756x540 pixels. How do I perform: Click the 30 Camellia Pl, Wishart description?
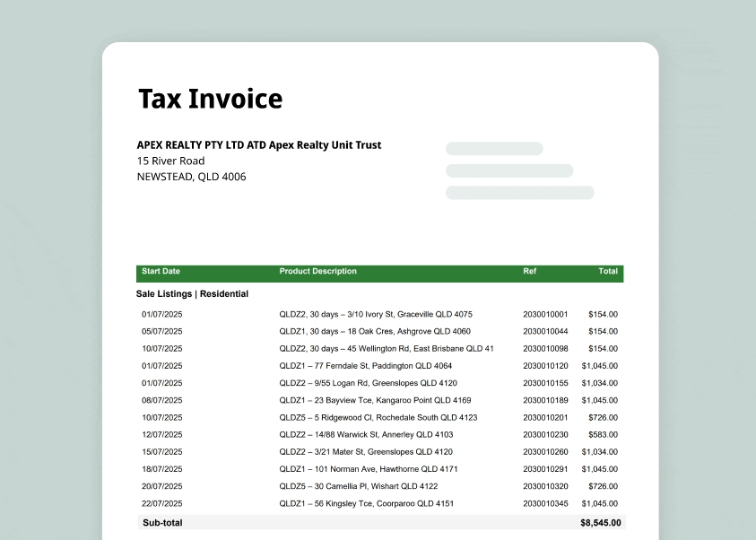pos(358,486)
